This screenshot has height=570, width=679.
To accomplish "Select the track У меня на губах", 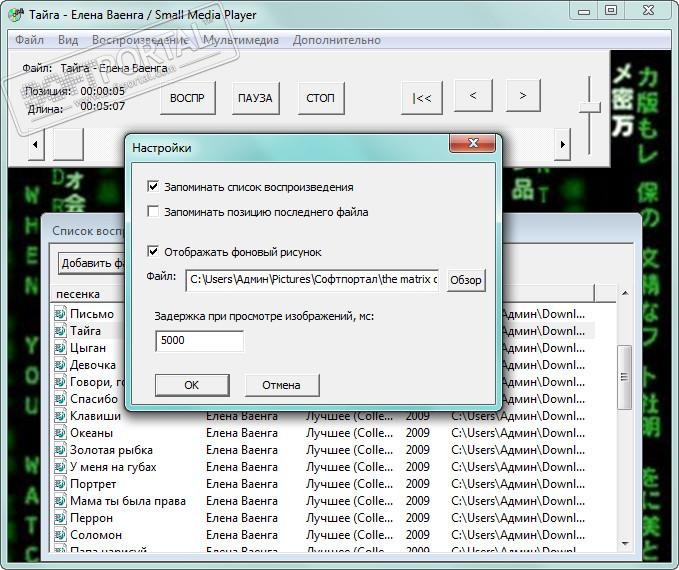I will (x=113, y=466).
